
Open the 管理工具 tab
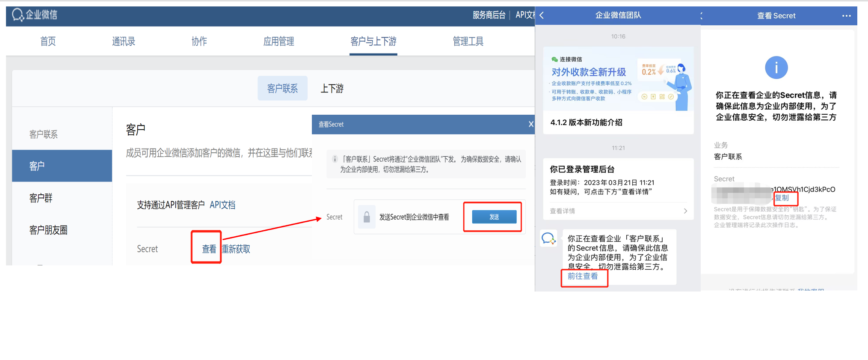pyautogui.click(x=468, y=42)
